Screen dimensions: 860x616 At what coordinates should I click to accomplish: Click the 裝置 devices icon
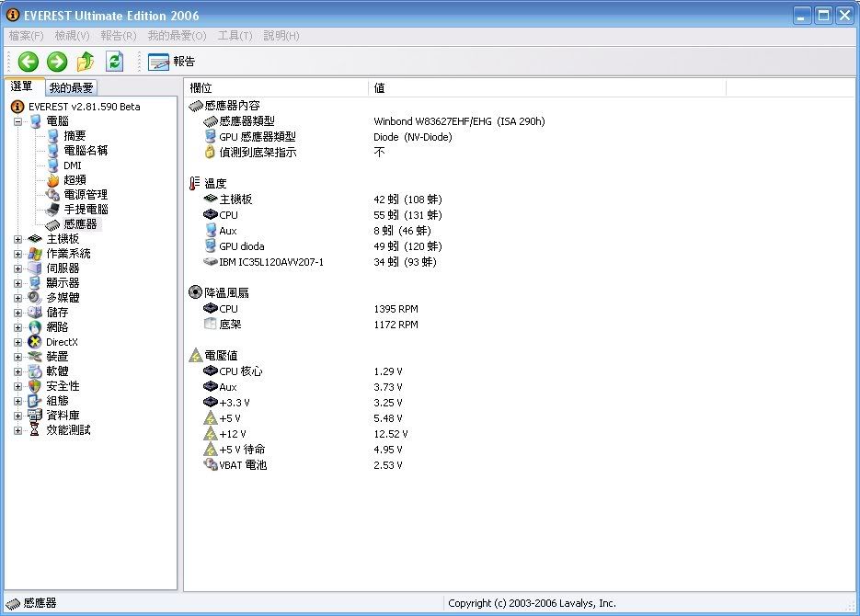click(35, 357)
